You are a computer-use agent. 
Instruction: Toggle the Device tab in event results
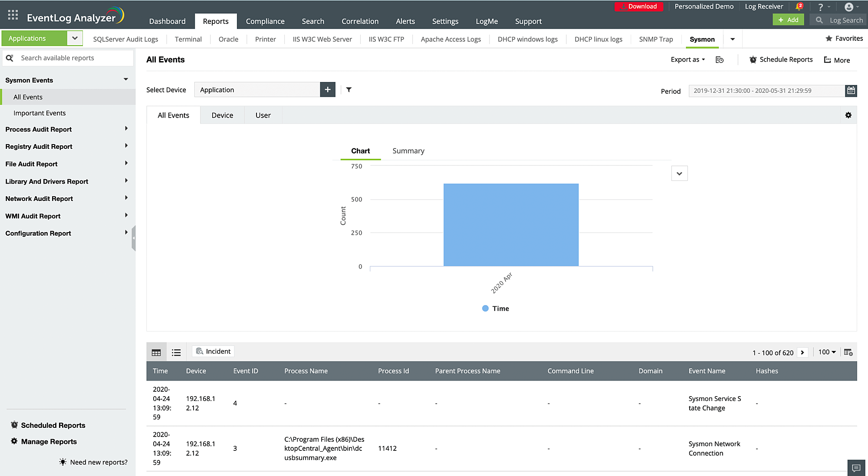click(221, 115)
